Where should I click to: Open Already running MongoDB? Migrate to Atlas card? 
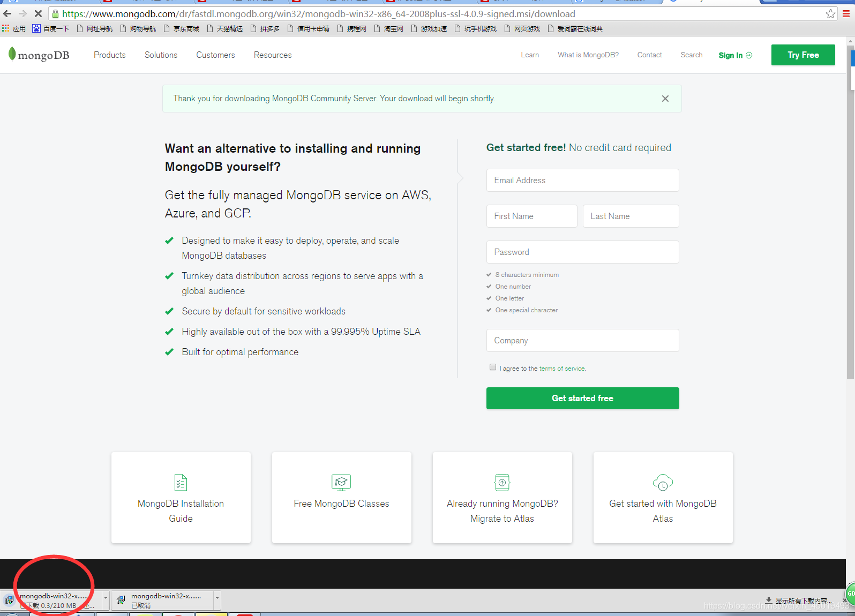(502, 498)
